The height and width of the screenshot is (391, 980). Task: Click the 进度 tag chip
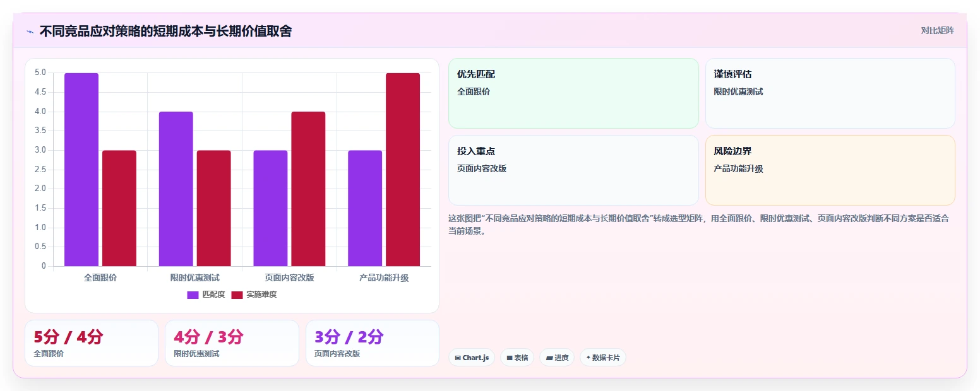[x=557, y=358]
